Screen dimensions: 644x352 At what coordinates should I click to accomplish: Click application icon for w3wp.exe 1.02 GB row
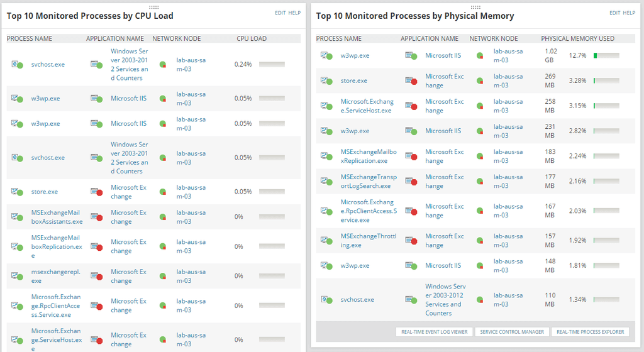tap(411, 55)
